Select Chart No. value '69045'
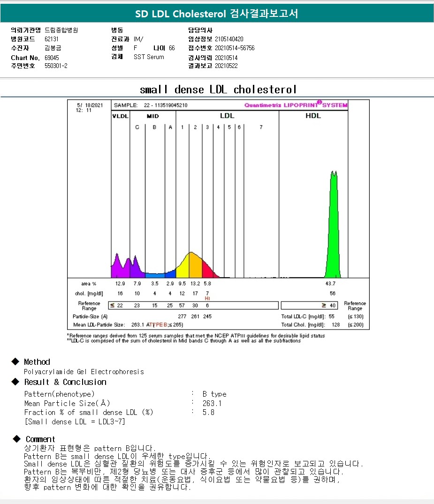The width and height of the screenshot is (434, 504). (x=52, y=58)
